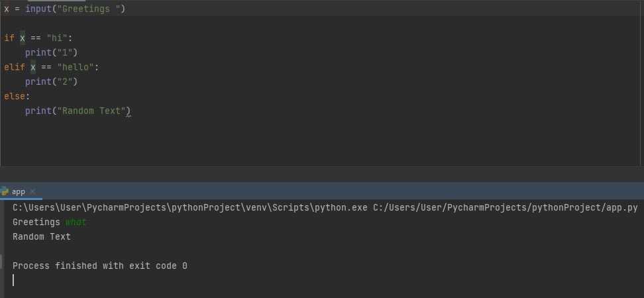The image size is (644, 298).
Task: Click the app.py file path in console
Action: point(505,208)
